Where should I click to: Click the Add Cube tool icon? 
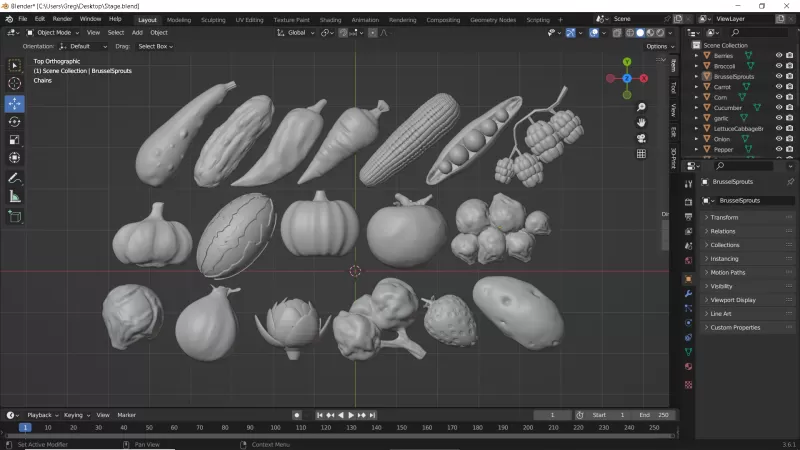coord(15,216)
